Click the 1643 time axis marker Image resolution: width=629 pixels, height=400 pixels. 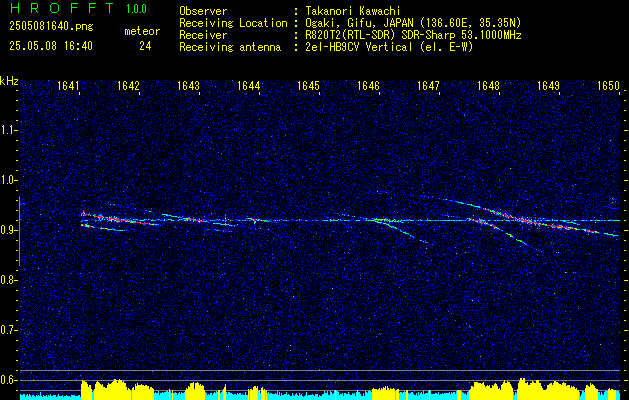coord(189,86)
